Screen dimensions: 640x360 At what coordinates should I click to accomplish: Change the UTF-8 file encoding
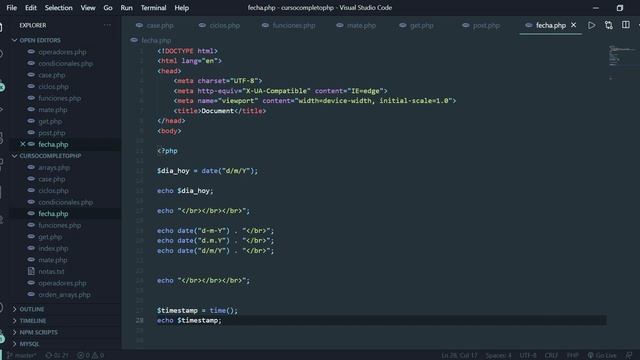[528, 356]
